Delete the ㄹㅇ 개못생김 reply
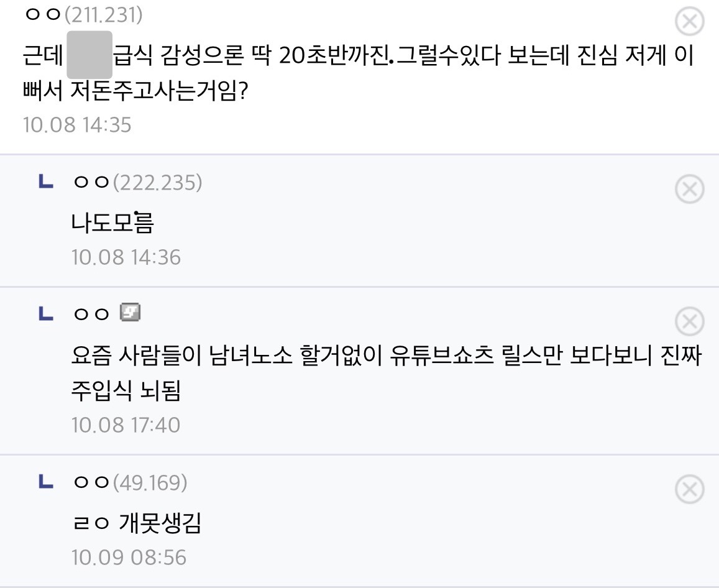This screenshot has height=588, width=719. (689, 489)
